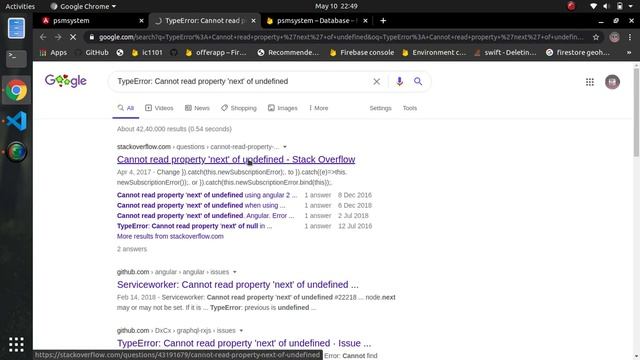
Task: Open the 'using angular 2' sub-result
Action: coord(207,195)
